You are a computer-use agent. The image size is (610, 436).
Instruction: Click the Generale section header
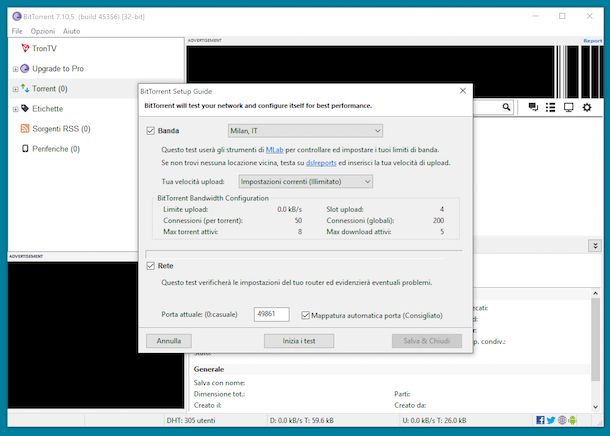[209, 369]
